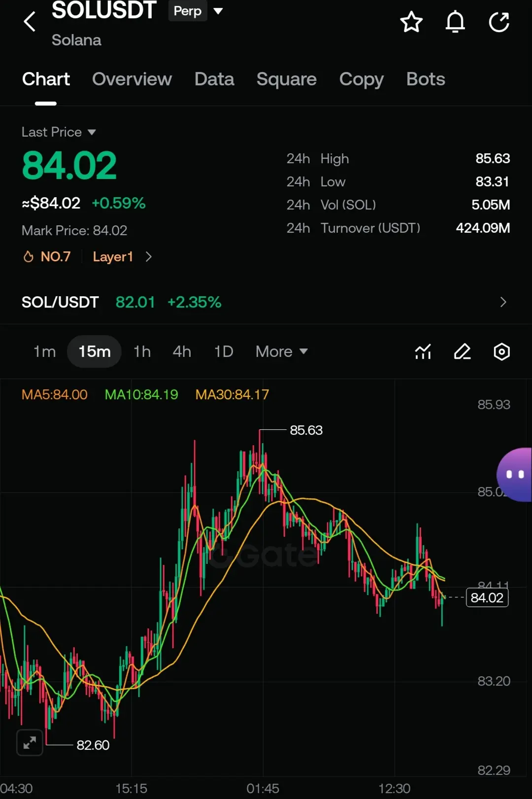
Task: Open the Perp contract type dropdown
Action: [196, 11]
